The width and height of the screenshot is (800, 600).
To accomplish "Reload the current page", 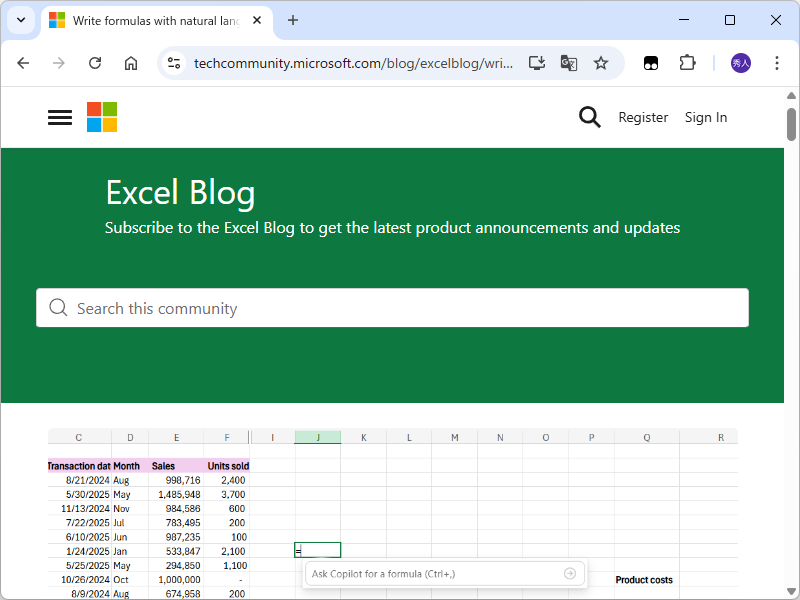I will pyautogui.click(x=95, y=63).
